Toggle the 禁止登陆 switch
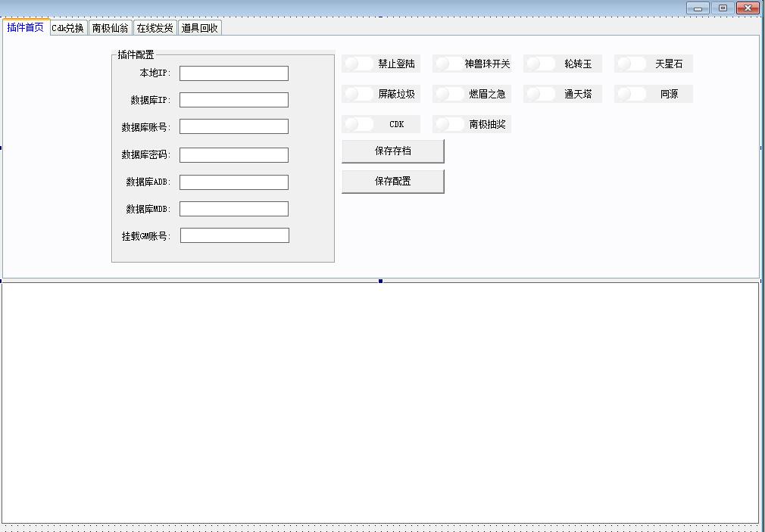This screenshot has width=765, height=532. [359, 64]
